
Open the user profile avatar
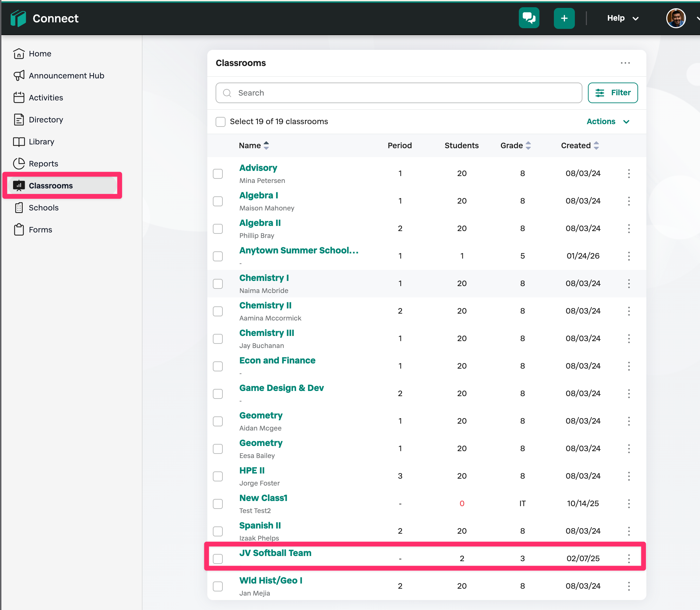coord(676,18)
